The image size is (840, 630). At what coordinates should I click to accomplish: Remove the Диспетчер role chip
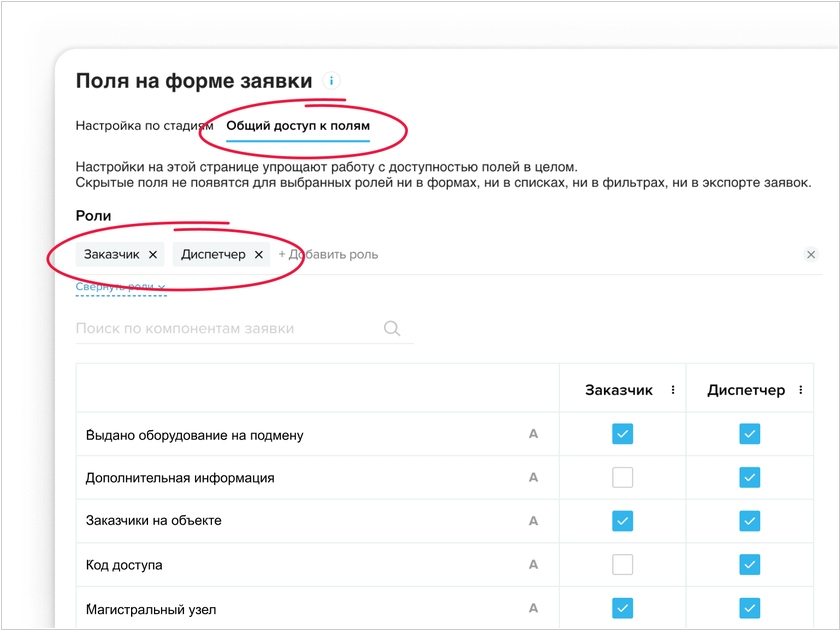click(258, 255)
